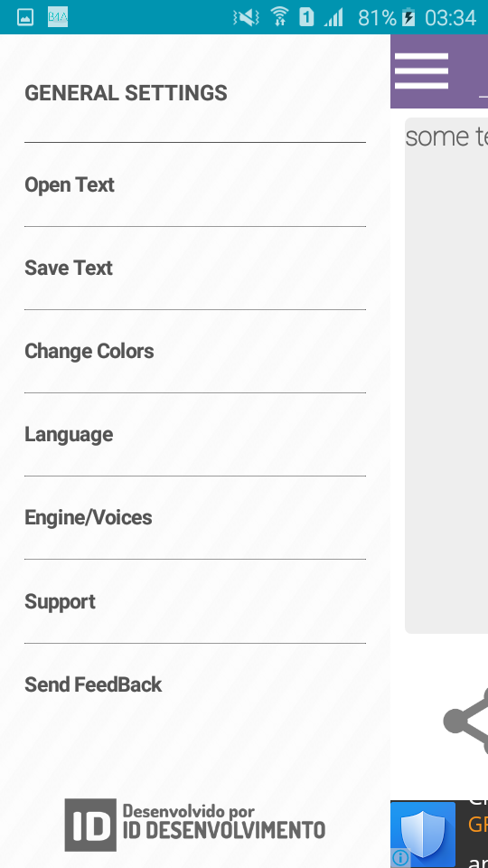488x868 pixels.
Task: Select Send FeedBack
Action: pos(195,684)
